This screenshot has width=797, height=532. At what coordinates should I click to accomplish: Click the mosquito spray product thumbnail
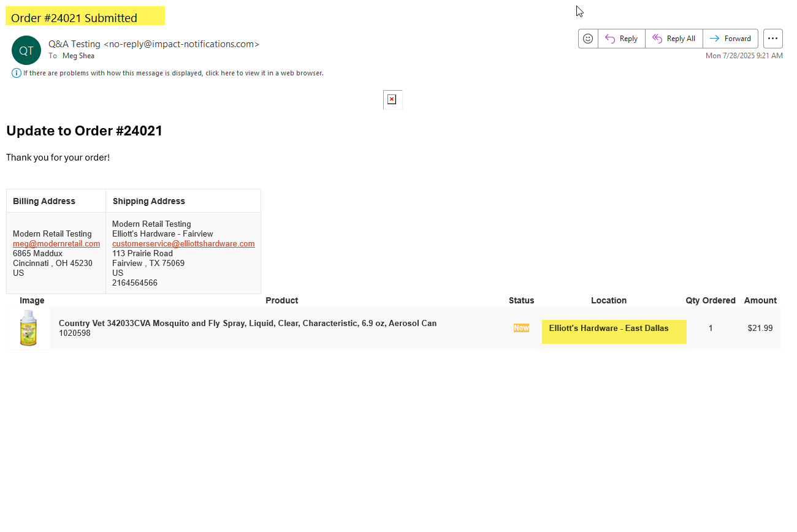pos(28,328)
